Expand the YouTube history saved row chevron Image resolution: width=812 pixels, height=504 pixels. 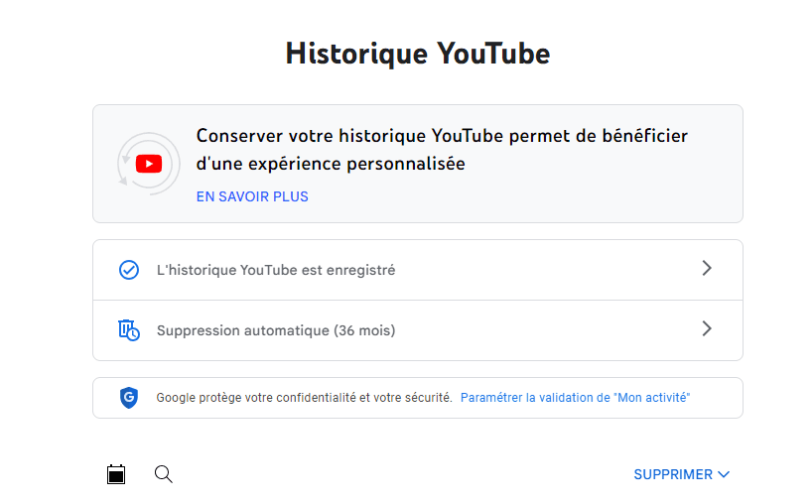tap(707, 268)
